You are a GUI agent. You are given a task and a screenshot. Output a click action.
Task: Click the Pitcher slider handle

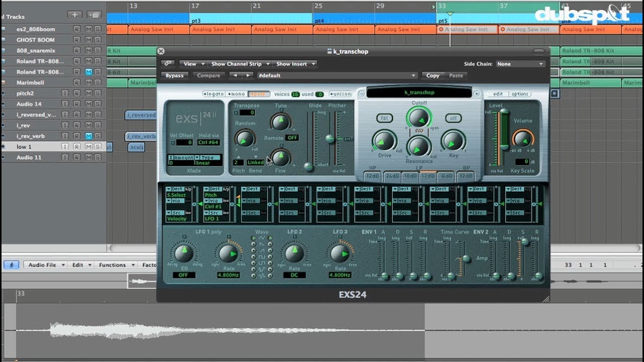point(330,138)
